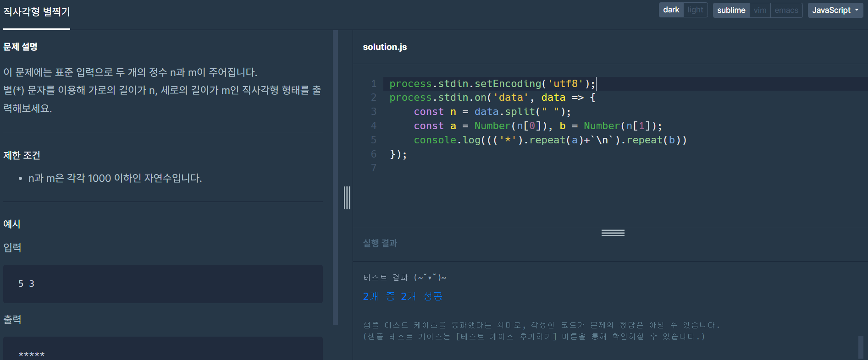
Task: Switch editor theme to light
Action: (695, 10)
